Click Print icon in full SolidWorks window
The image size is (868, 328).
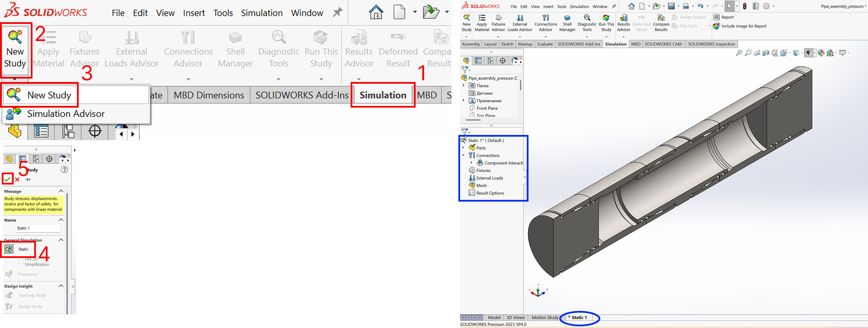click(686, 6)
